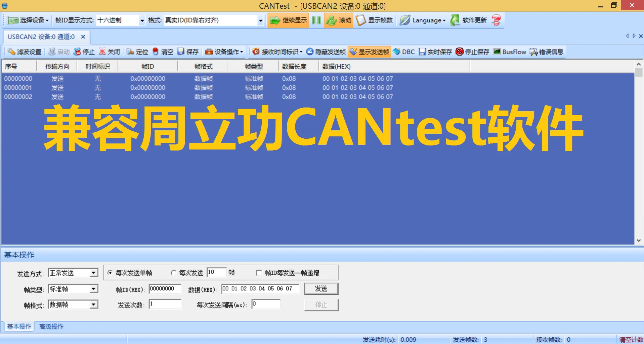
Task: Select frame row 00000002
Action: click(318, 97)
